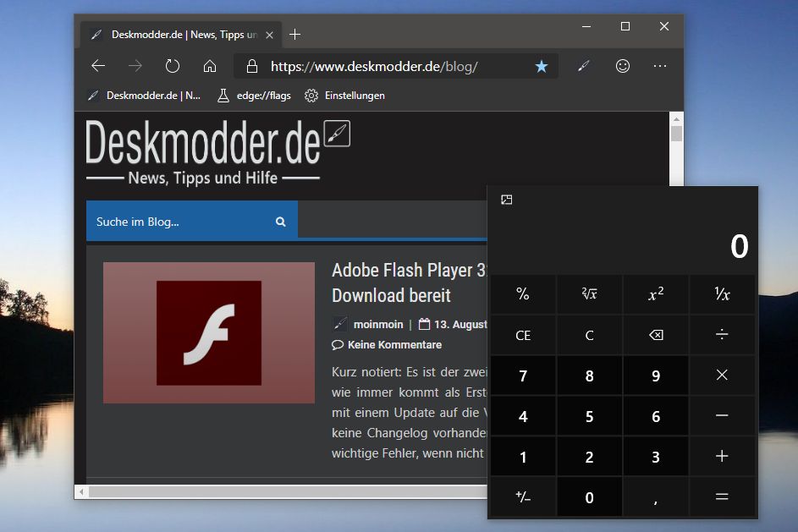Open the Adobe Flash Player article thumbnail

209,332
